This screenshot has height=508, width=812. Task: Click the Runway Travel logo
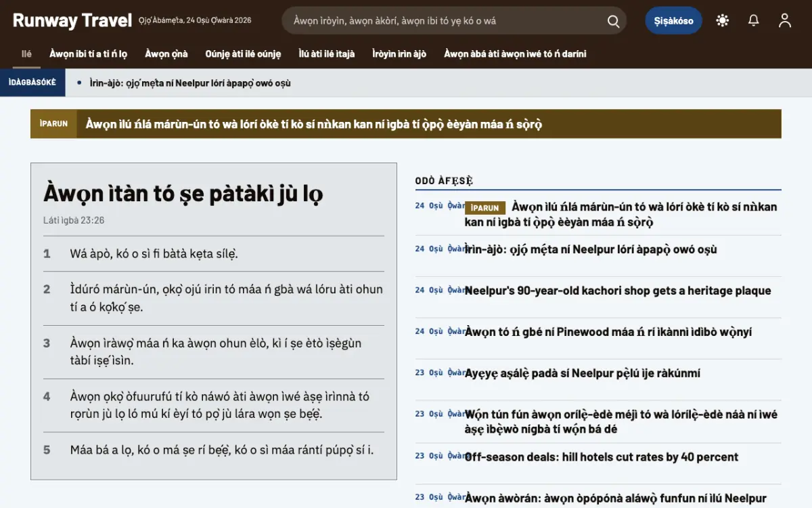coord(72,20)
